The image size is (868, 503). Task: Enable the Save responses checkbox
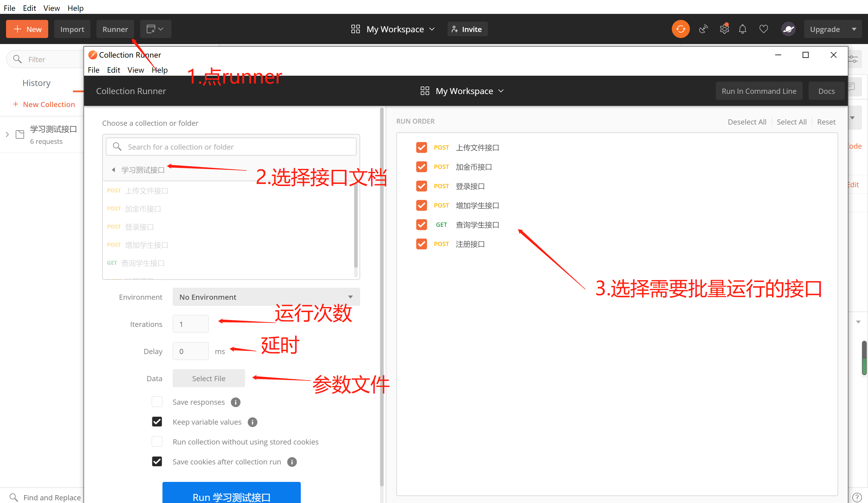[x=157, y=402]
